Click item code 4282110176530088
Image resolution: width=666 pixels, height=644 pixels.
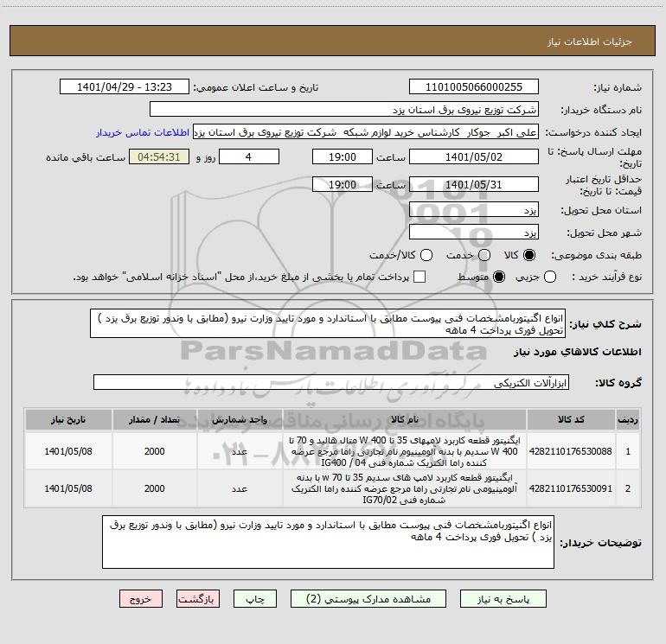click(571, 451)
